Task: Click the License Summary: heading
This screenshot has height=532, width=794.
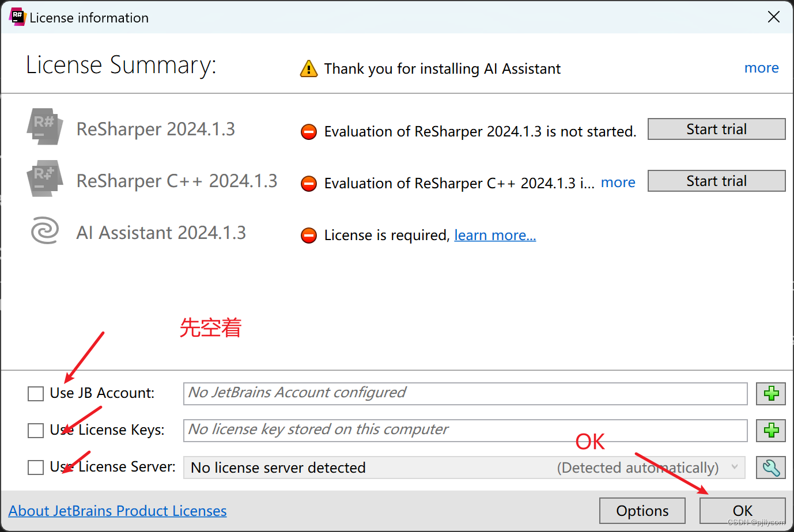Action: 121,65
